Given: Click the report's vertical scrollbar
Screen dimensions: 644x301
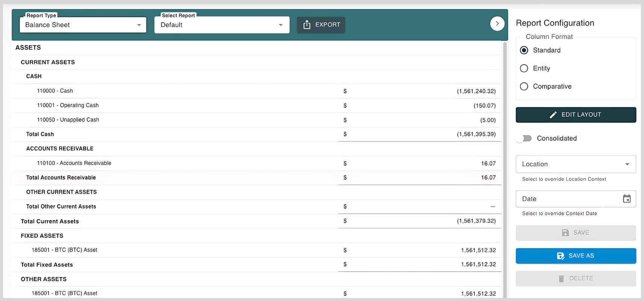Looking at the screenshot, I should click(x=505, y=169).
